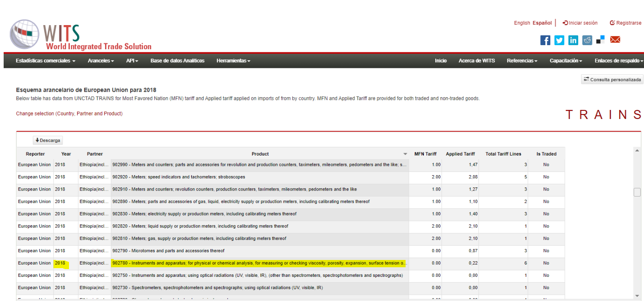The height and width of the screenshot is (301, 644).
Task: Click Applied Tariff value 2,08
Action: (x=472, y=177)
